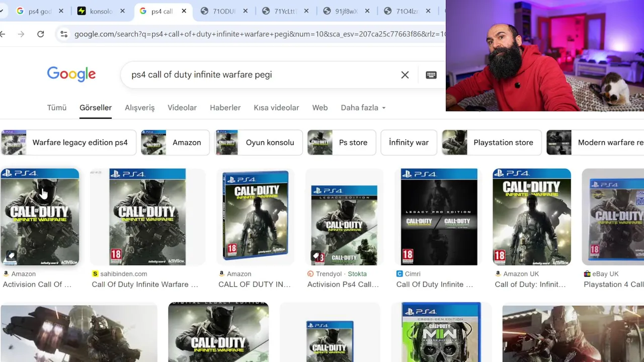Filter by the 'İnfinity war' chip
The image size is (644, 362).
click(x=409, y=142)
